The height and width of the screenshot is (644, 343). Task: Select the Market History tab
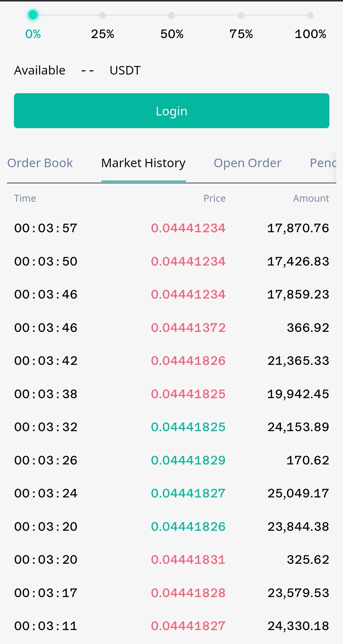143,163
